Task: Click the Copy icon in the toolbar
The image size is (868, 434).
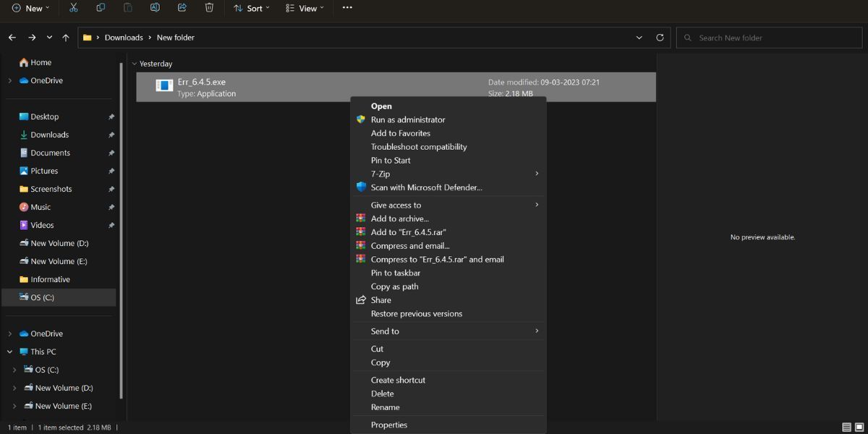Action: point(101,8)
